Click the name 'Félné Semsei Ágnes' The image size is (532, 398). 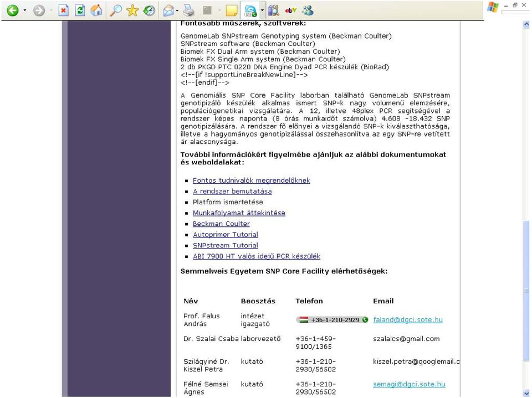(x=206, y=388)
